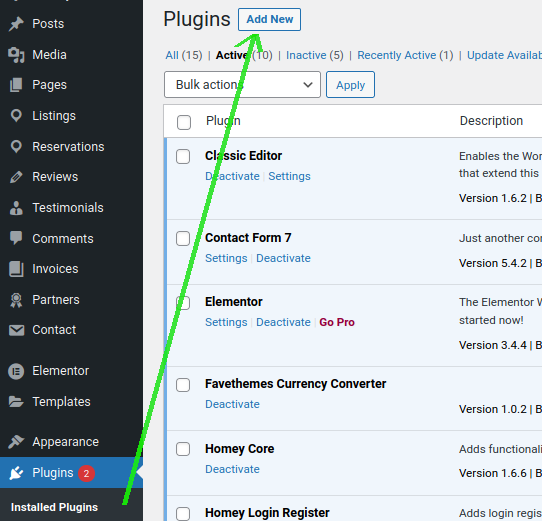This screenshot has height=521, width=542.
Task: Open the Pages icon in sidebar
Action: click(x=16, y=85)
